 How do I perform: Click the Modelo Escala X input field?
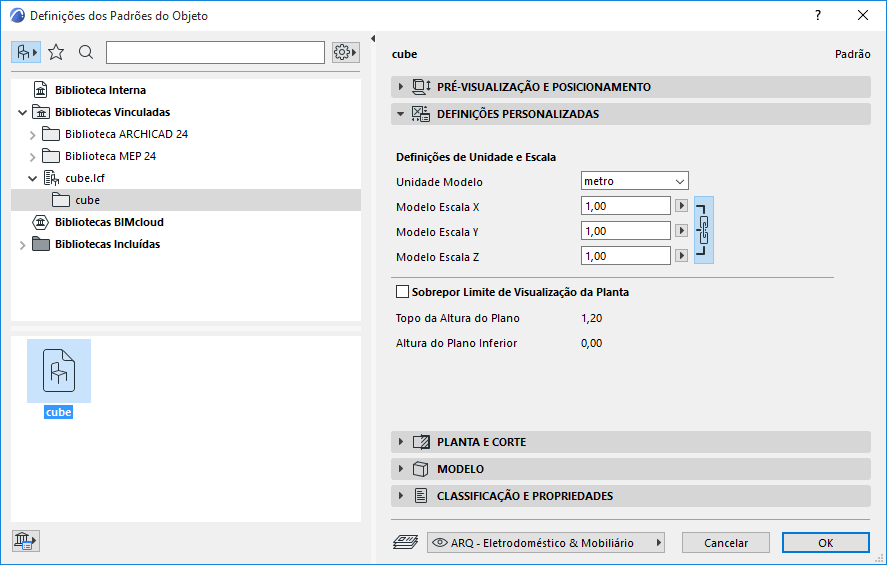point(625,206)
